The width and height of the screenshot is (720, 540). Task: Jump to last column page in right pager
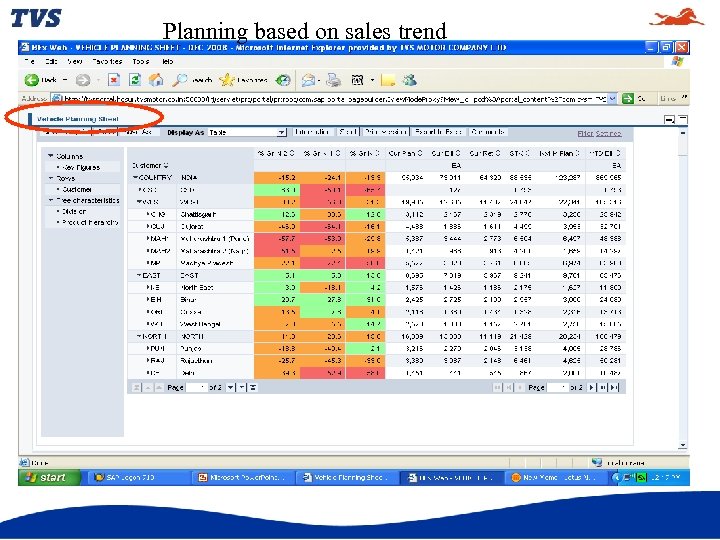(614, 388)
